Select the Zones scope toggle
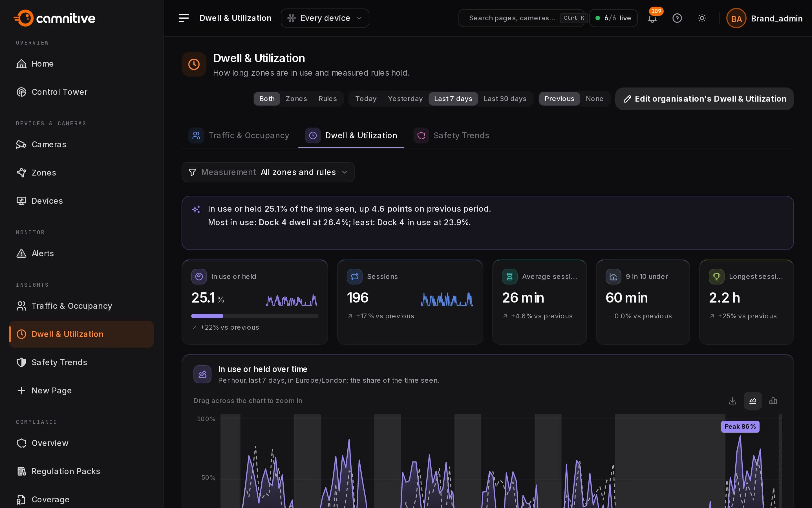 (x=296, y=99)
